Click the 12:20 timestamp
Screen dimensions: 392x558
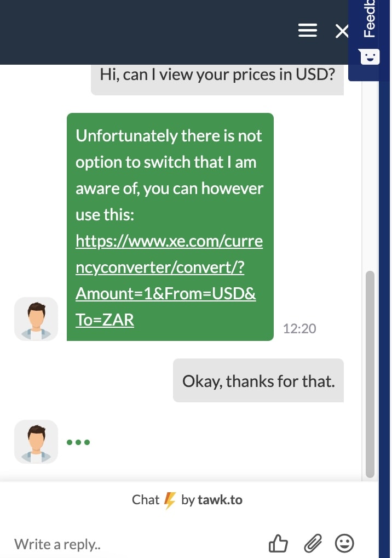(x=299, y=328)
